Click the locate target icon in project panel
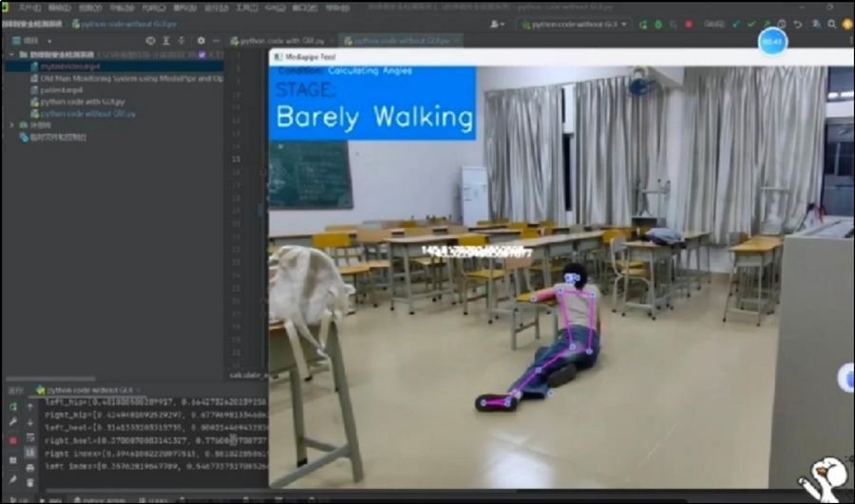This screenshot has height=504, width=855. tap(150, 41)
